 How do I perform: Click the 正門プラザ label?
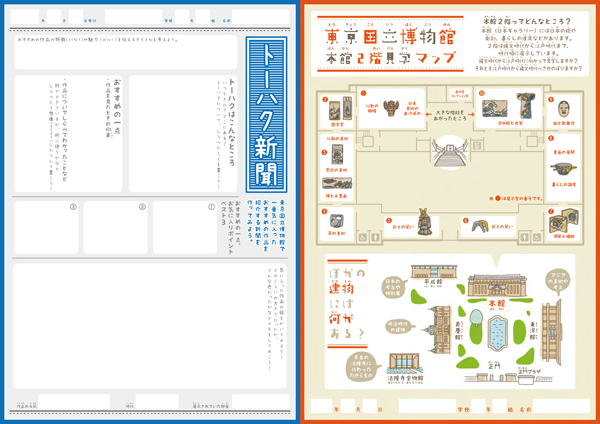coord(529,371)
